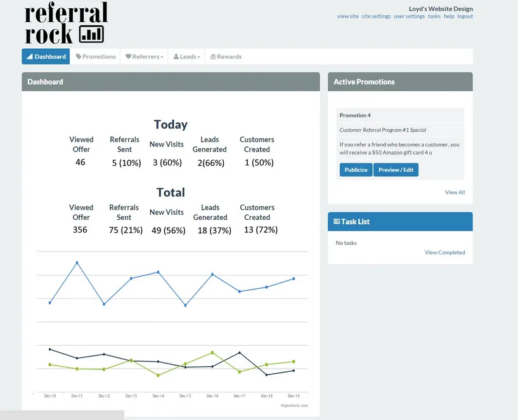Click the help link
This screenshot has height=420, width=518.
point(449,16)
